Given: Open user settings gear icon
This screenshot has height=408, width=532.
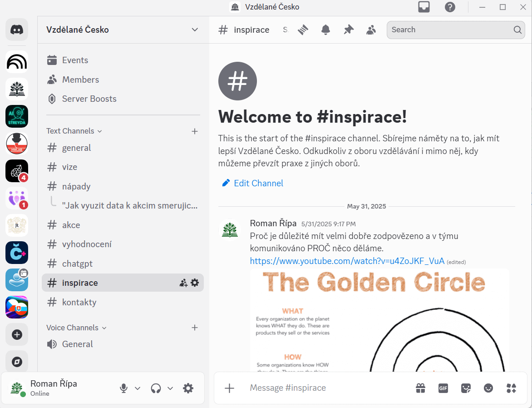Looking at the screenshot, I should [x=188, y=388].
